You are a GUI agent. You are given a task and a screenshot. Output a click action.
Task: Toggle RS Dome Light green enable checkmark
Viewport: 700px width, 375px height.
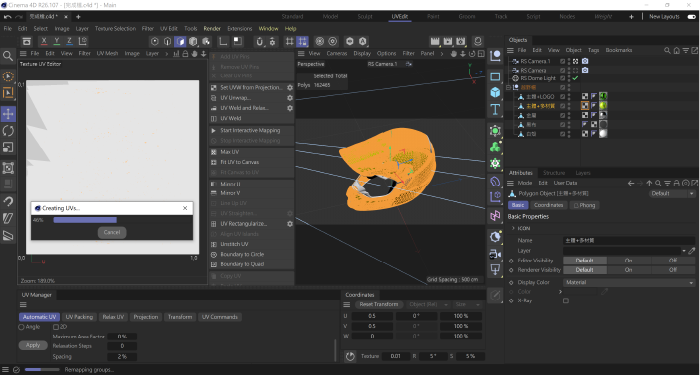click(575, 78)
